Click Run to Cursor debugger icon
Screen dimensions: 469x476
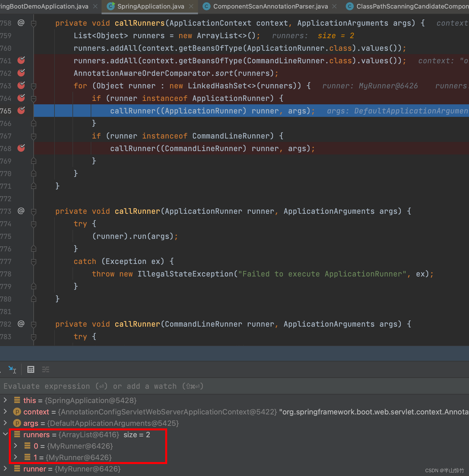(12, 369)
